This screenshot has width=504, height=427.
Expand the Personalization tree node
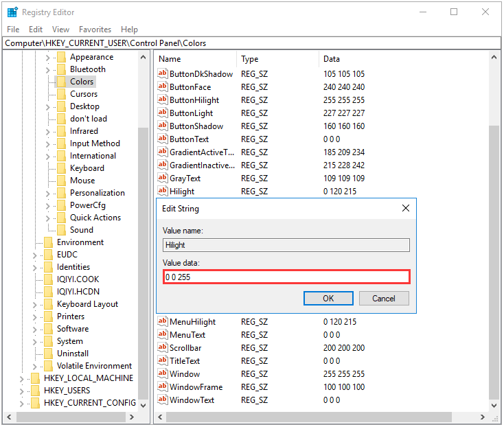point(47,194)
